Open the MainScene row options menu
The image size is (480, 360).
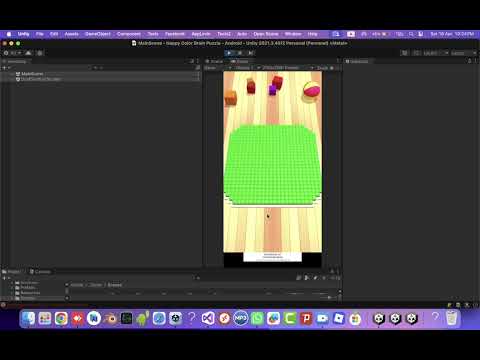(197, 74)
